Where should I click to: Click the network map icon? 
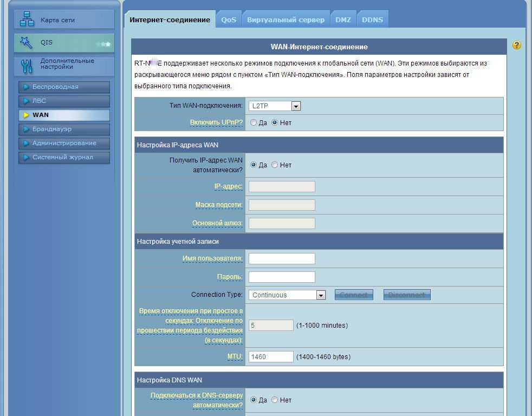(x=27, y=19)
